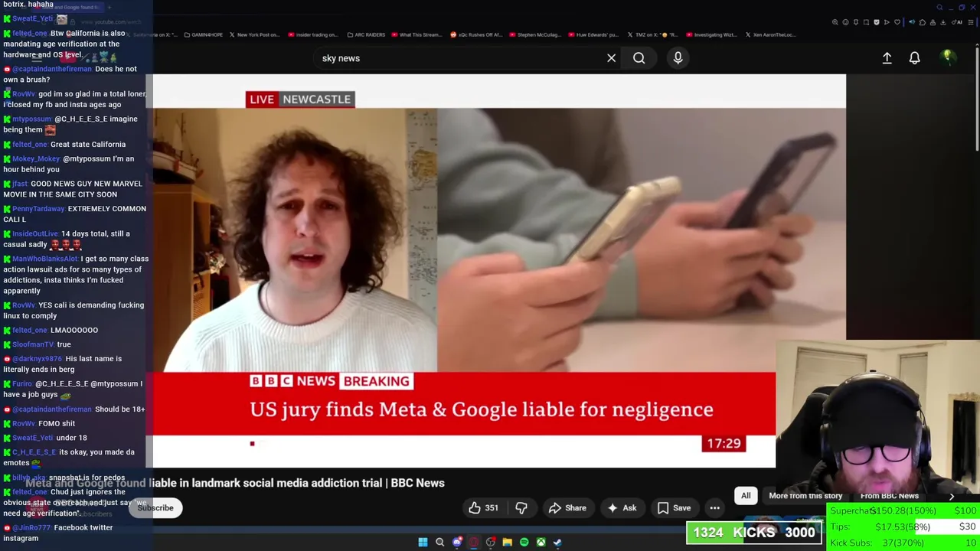Image resolution: width=980 pixels, height=551 pixels.
Task: Switch to Opera GX in the taskbar
Action: pyautogui.click(x=473, y=543)
